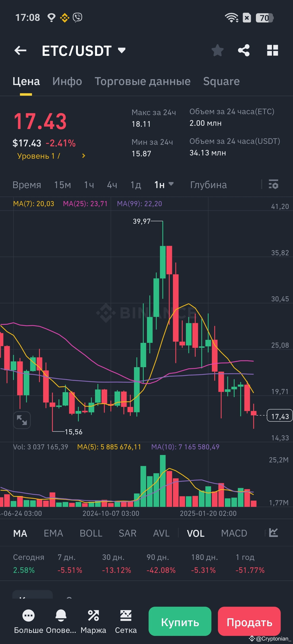Click Vol: 3 037 165,39 text
Screen dimensions: 293x644
(41, 447)
